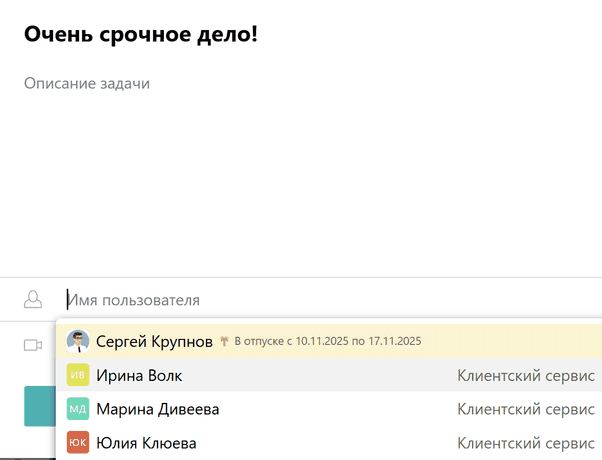The height and width of the screenshot is (460, 602).
Task: Click Клиентский сервис label for Марина Дивеева
Action: 526,409
